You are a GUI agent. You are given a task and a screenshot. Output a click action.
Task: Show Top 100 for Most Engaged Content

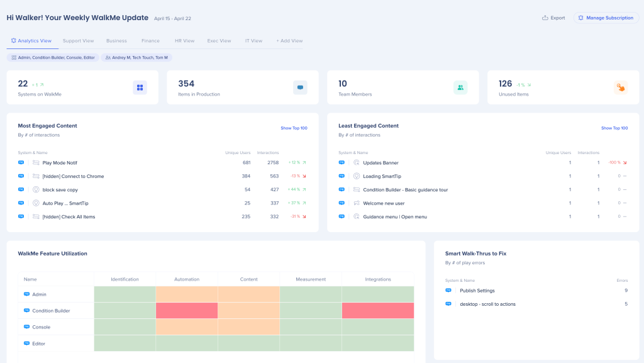294,128
